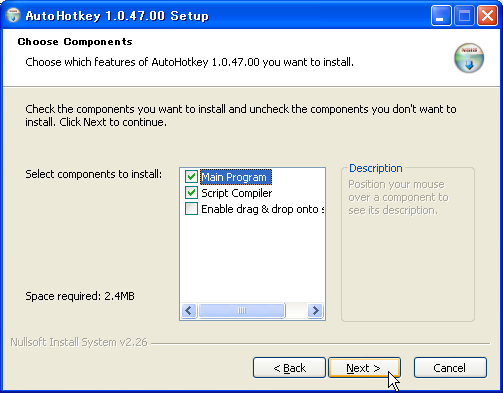Viewport: 503px width, 393px height.
Task: Go back with the Back button
Action: tap(289, 368)
